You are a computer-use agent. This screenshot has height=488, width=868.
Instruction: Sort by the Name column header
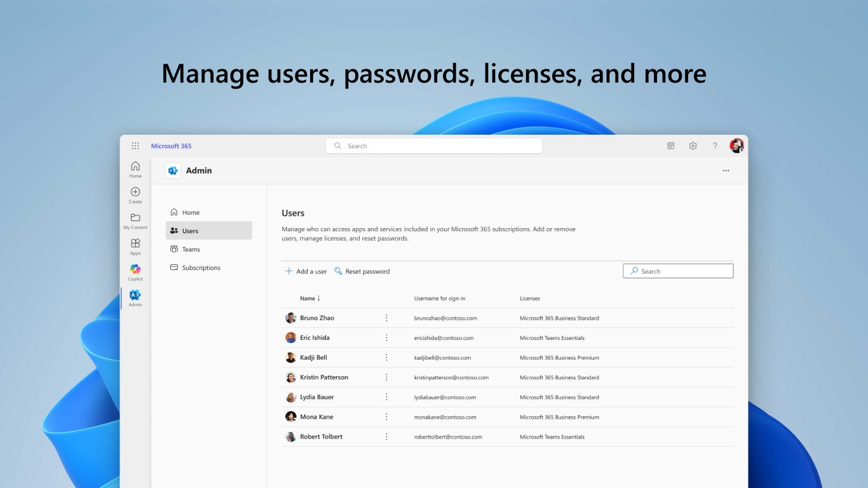pyautogui.click(x=310, y=298)
